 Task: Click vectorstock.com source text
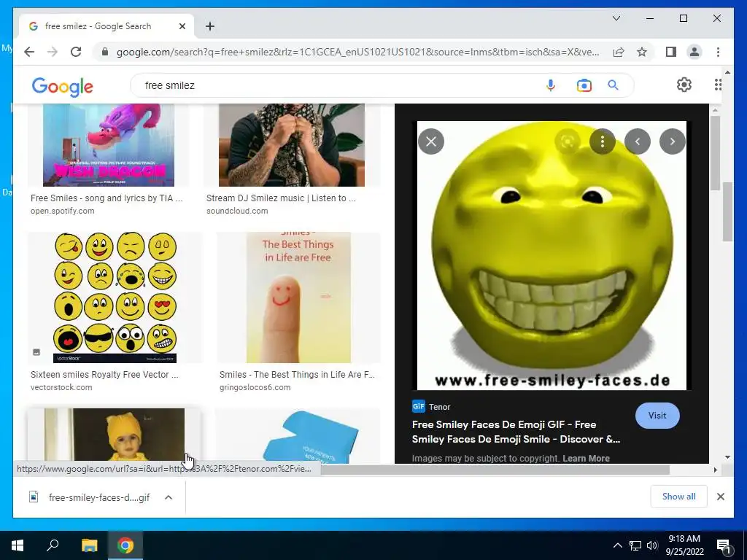(61, 387)
